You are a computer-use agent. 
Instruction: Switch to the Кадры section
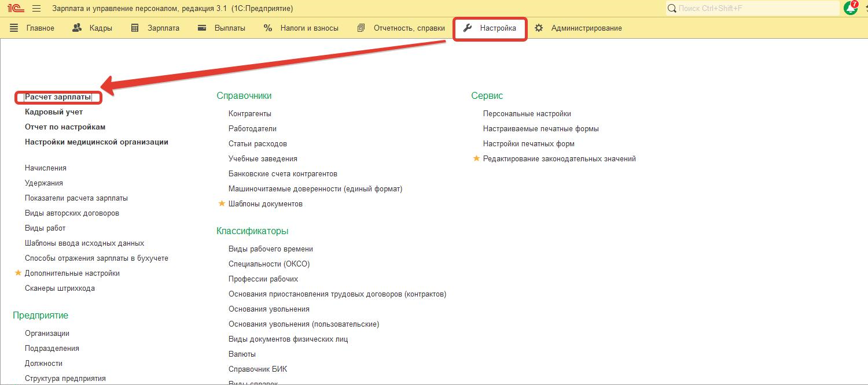[x=93, y=28]
